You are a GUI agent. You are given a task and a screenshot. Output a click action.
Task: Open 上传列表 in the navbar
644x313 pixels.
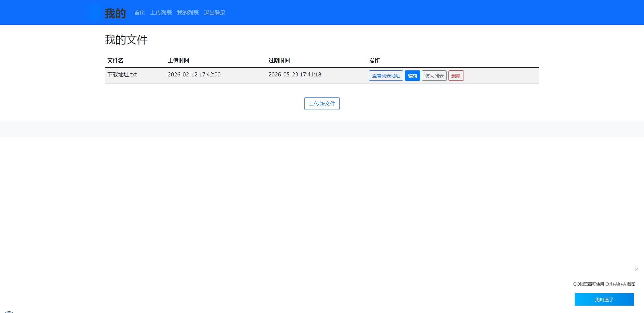coord(161,13)
